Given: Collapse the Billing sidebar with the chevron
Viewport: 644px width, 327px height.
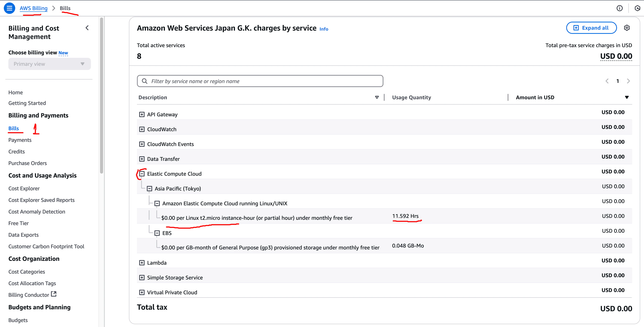Looking at the screenshot, I should click(87, 28).
